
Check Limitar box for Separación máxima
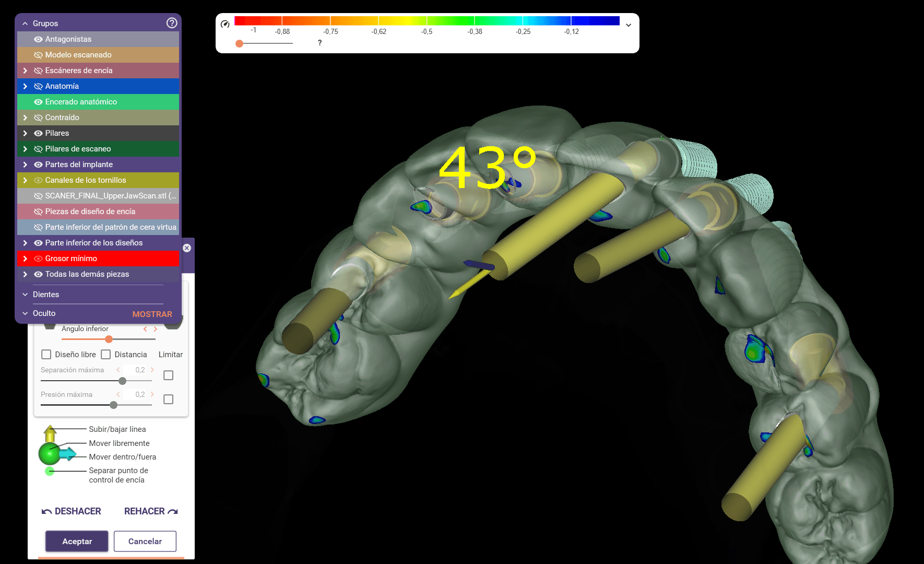pyautogui.click(x=168, y=375)
